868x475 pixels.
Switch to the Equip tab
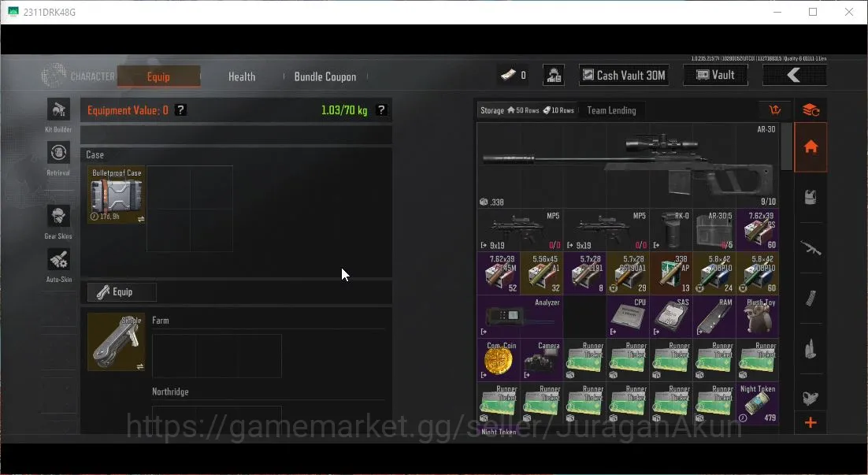(159, 76)
